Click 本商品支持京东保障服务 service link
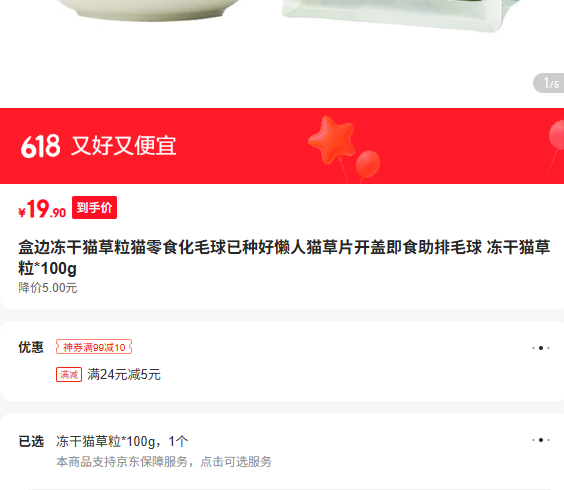The width and height of the screenshot is (564, 490). coord(164,462)
